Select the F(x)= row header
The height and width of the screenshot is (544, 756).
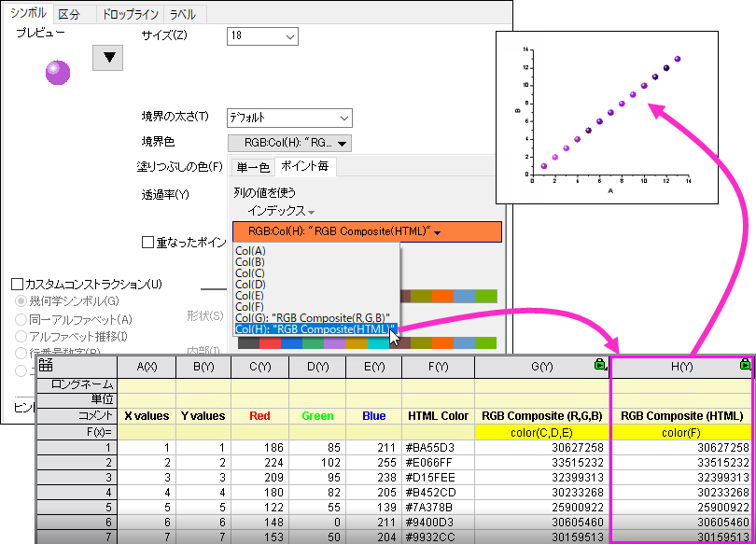(x=77, y=432)
